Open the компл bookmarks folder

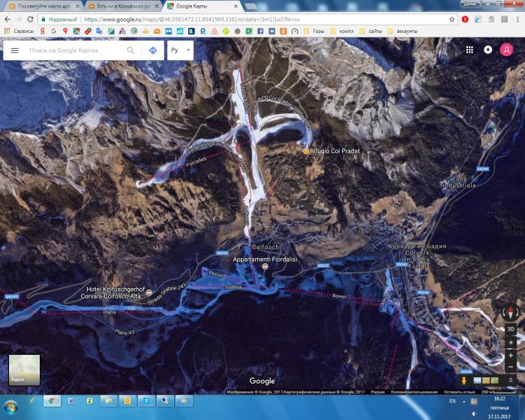pyautogui.click(x=342, y=31)
